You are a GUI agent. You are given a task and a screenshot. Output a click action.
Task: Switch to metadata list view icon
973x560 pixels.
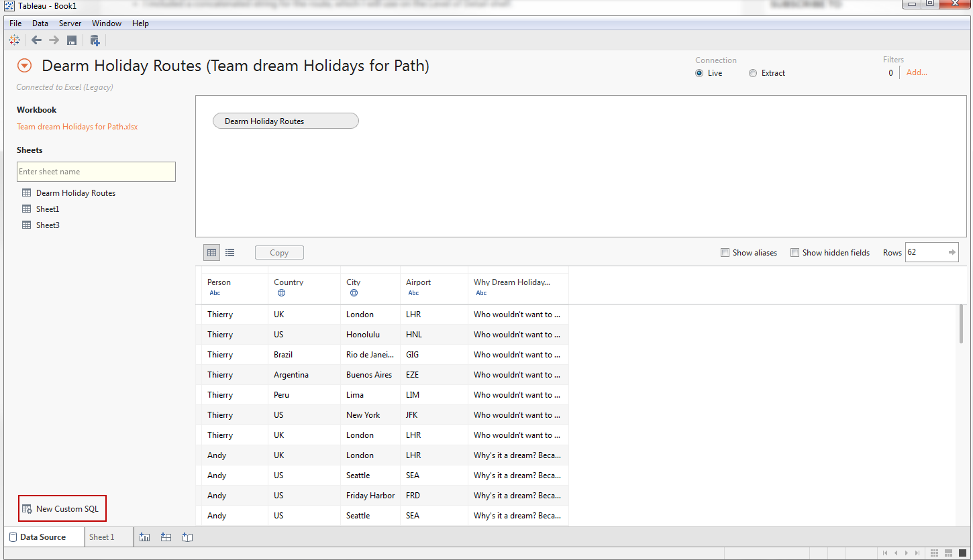point(230,253)
